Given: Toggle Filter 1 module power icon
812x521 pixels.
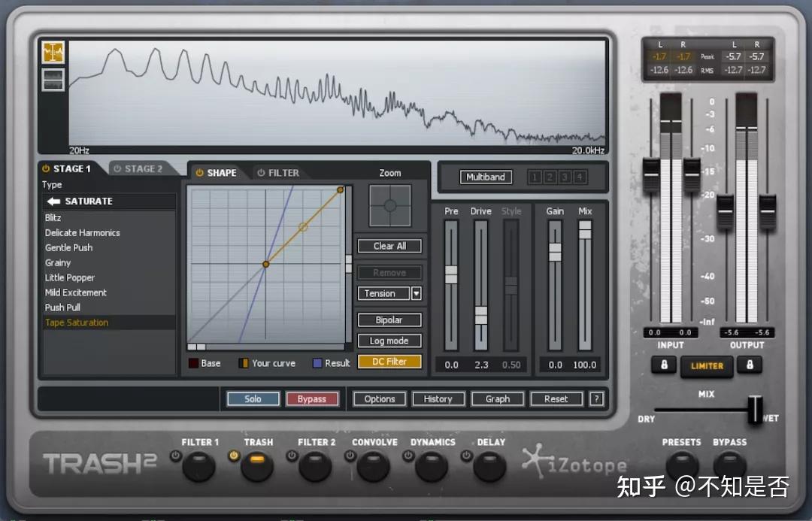Looking at the screenshot, I should click(176, 456).
